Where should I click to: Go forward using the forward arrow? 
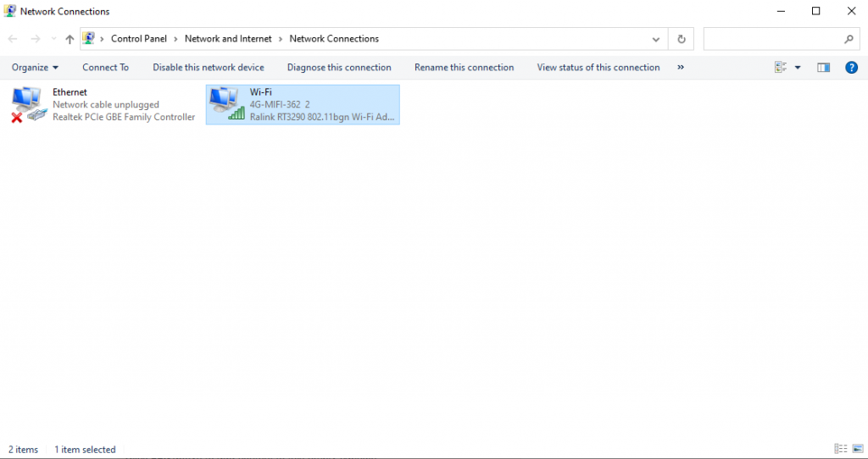[x=36, y=39]
